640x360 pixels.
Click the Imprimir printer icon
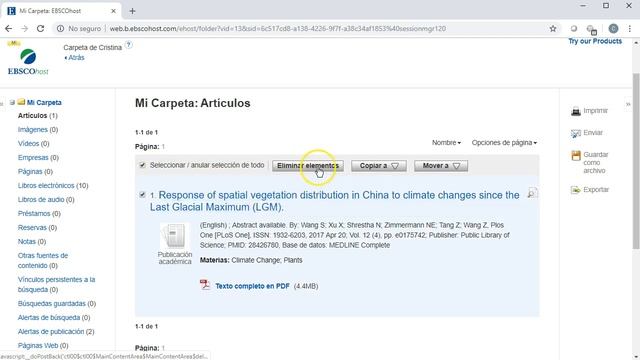tap(576, 111)
